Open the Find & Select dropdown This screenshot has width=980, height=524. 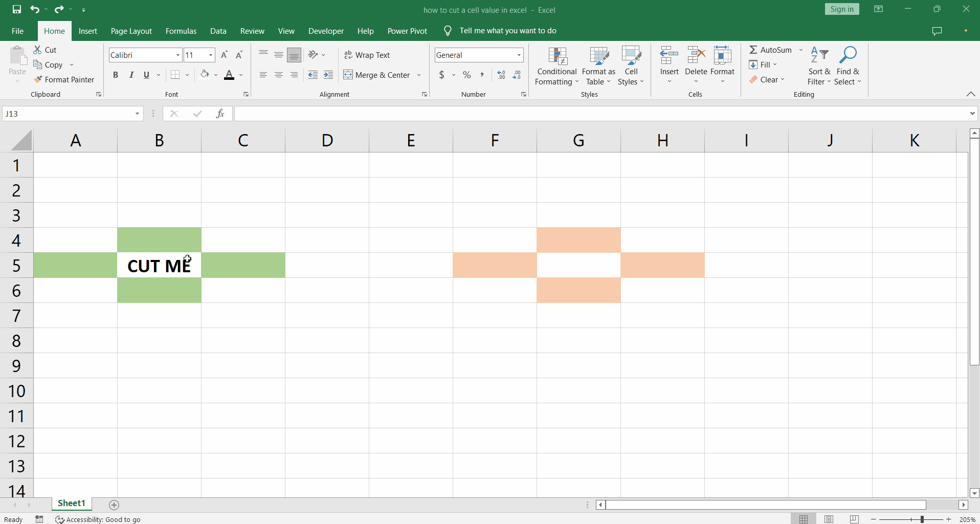coord(848,66)
